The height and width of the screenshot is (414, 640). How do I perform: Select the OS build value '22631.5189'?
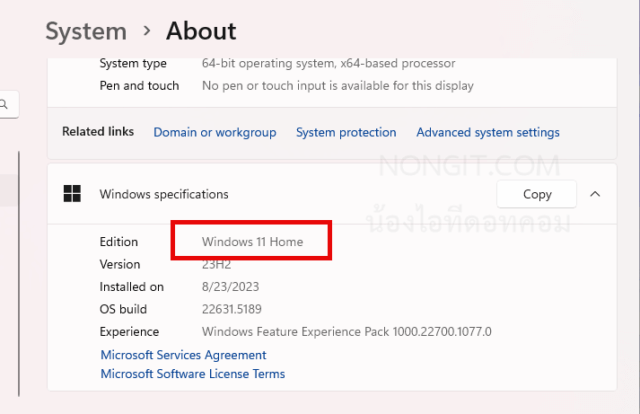click(231, 309)
